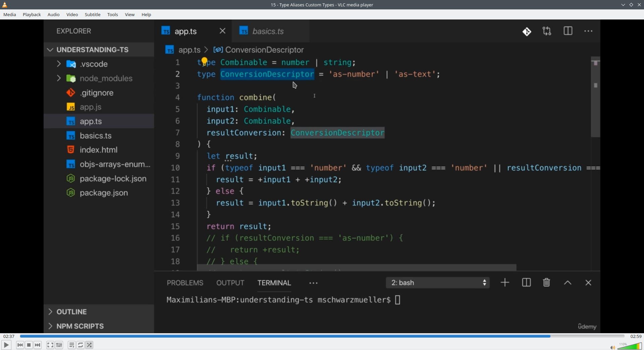644x350 pixels.
Task: Split the terminal pane
Action: point(527,283)
